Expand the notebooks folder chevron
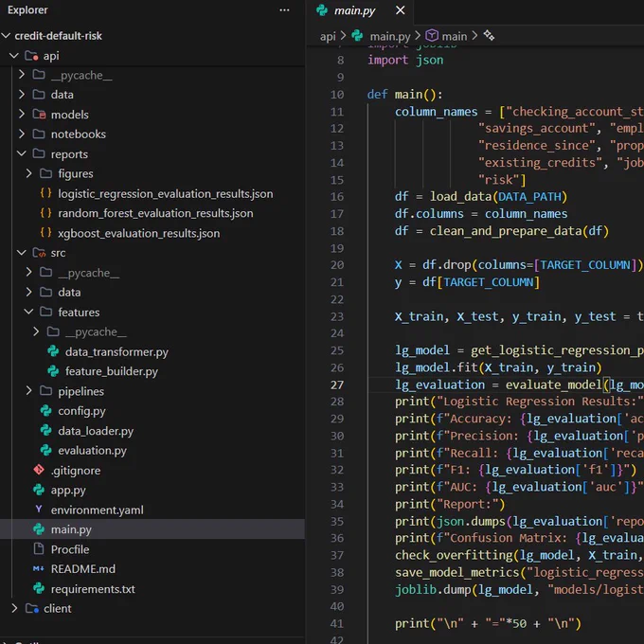 (22, 134)
